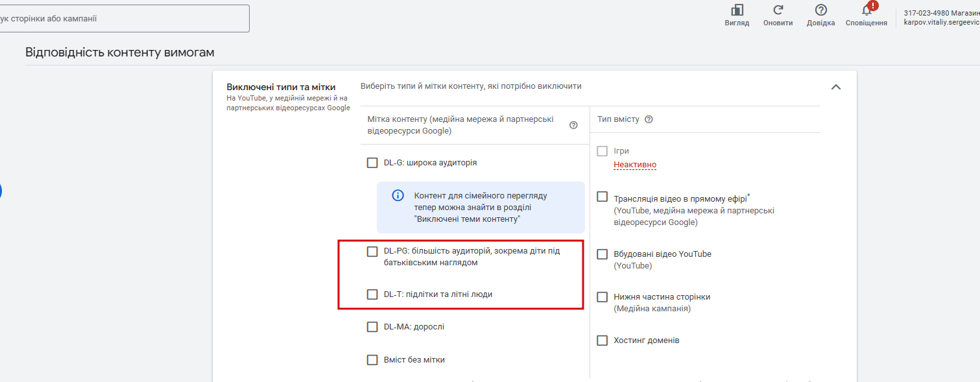
Task: Click the blue info icon in notice
Action: (x=398, y=195)
